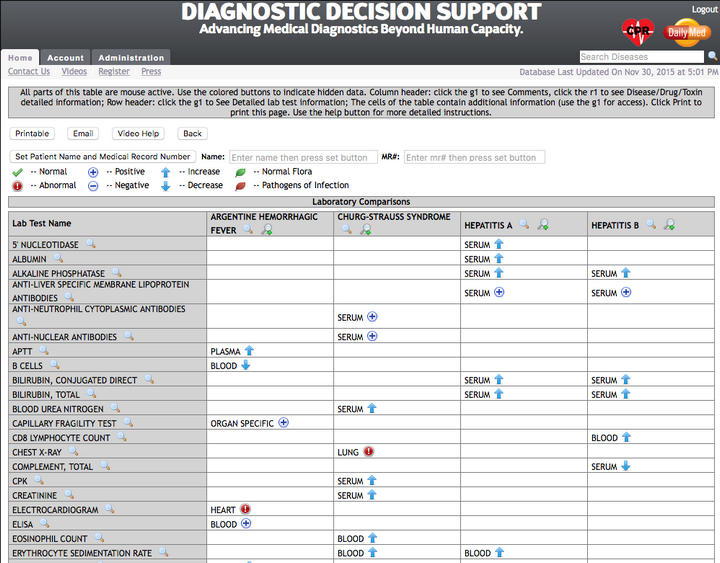Click the Printable button
The height and width of the screenshot is (563, 720).
pos(32,134)
